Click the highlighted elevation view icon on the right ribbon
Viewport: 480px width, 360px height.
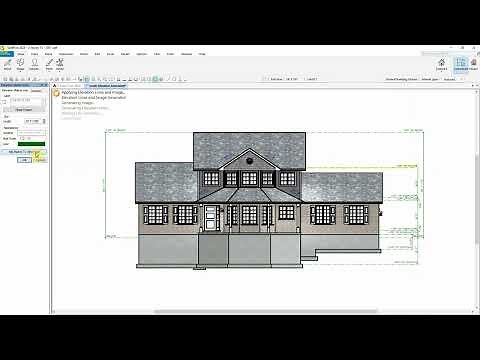tap(461, 64)
